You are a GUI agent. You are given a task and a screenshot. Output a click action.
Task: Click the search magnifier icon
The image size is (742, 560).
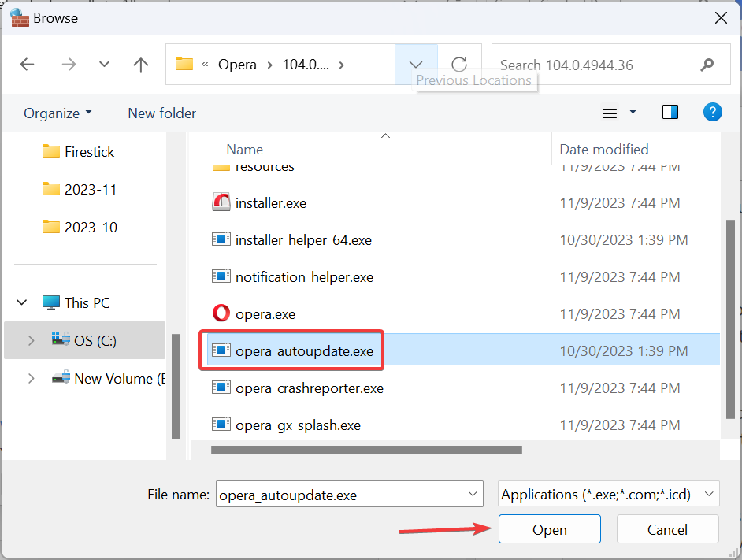707,65
